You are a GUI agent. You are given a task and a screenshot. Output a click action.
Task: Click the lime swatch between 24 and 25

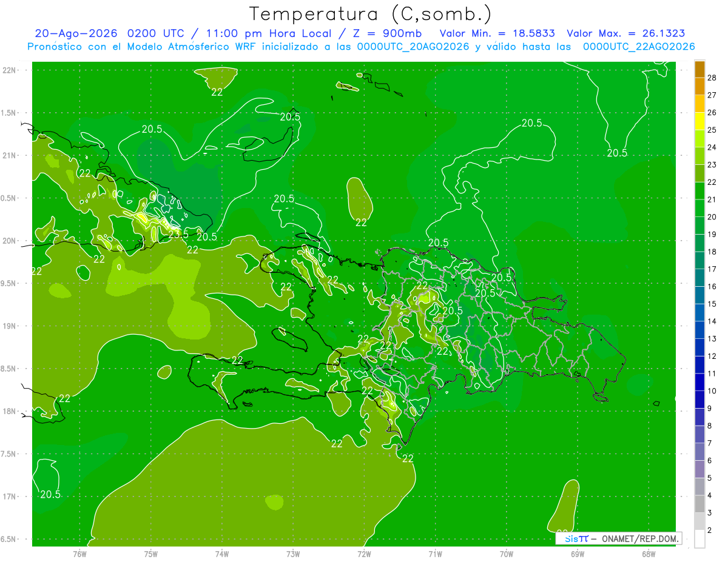[x=700, y=139]
